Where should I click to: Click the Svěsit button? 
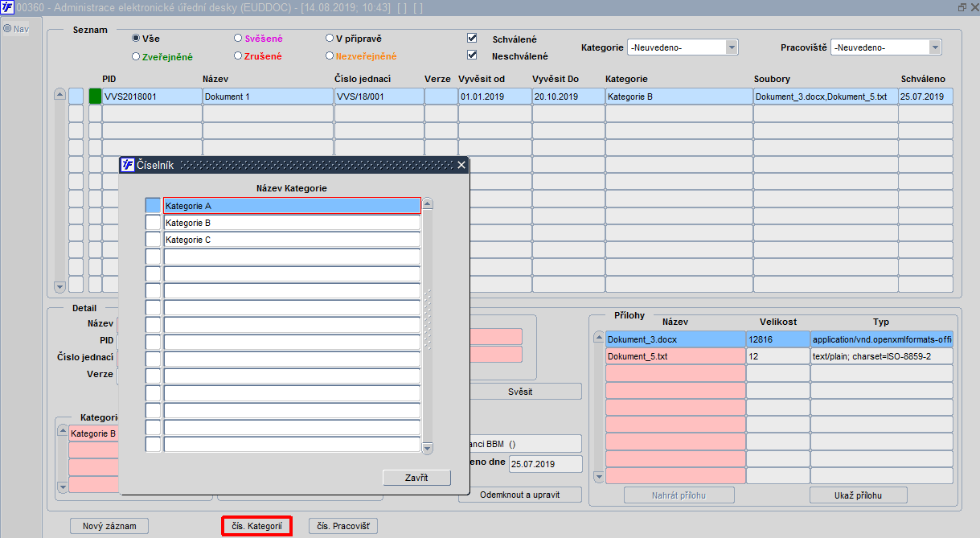click(x=520, y=392)
